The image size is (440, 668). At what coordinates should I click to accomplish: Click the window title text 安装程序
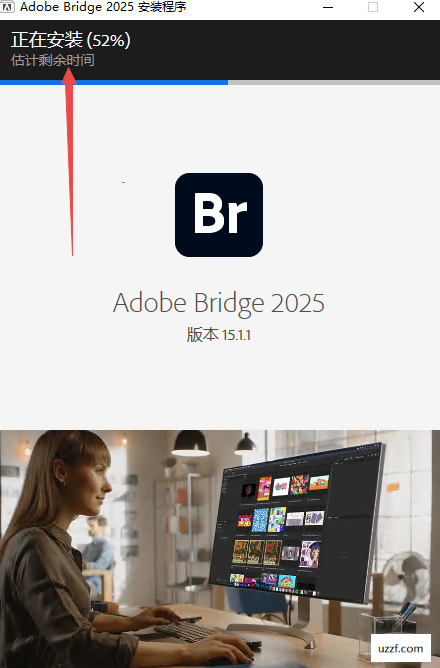[x=162, y=7]
